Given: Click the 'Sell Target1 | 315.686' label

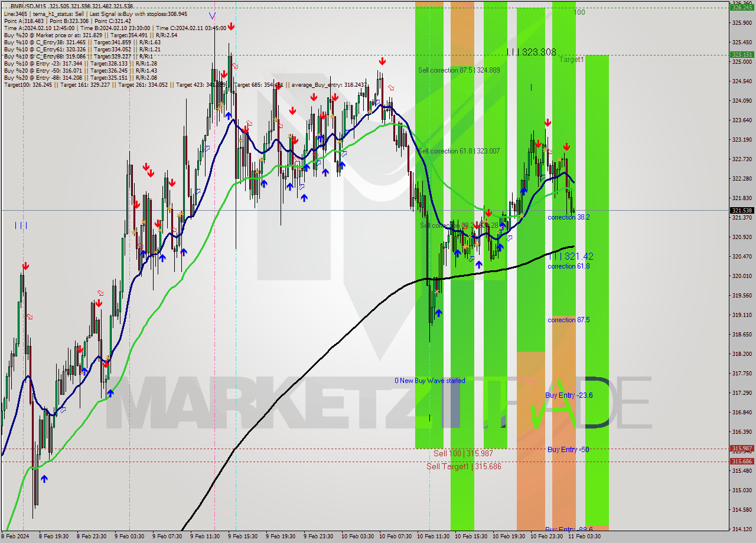Looking at the screenshot, I should (464, 466).
